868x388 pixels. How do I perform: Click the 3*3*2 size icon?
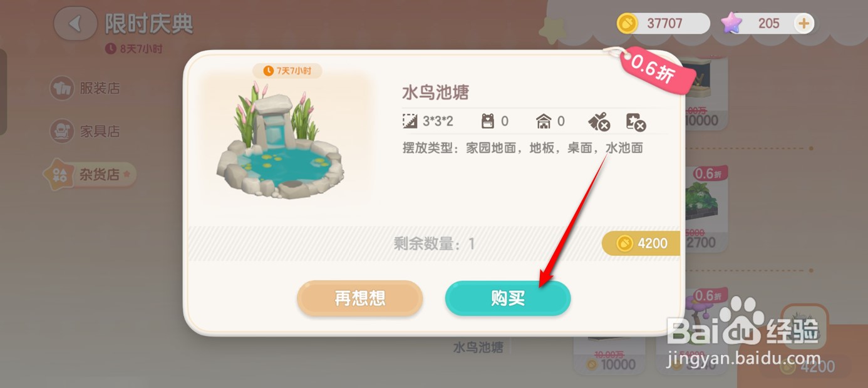[410, 121]
